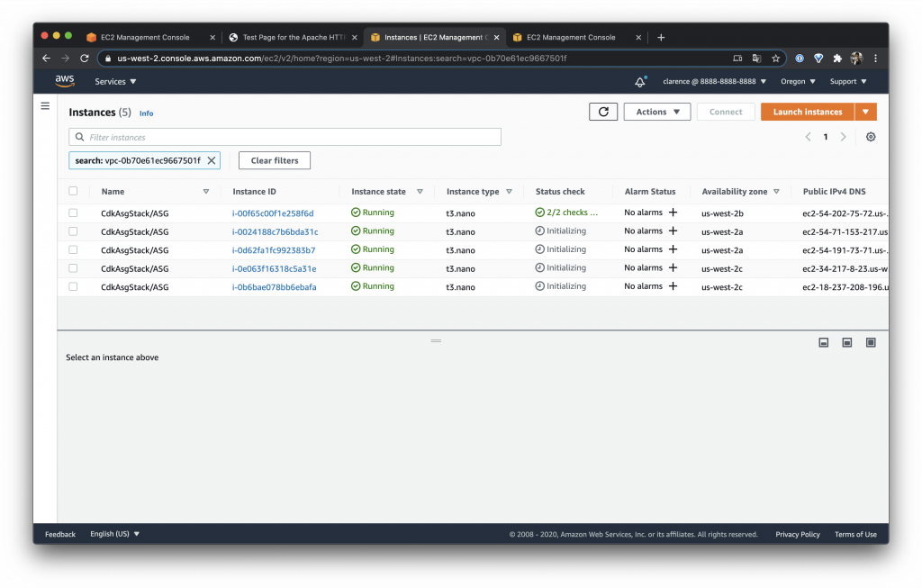
Task: Remove the vpc search filter chip
Action: coord(212,160)
